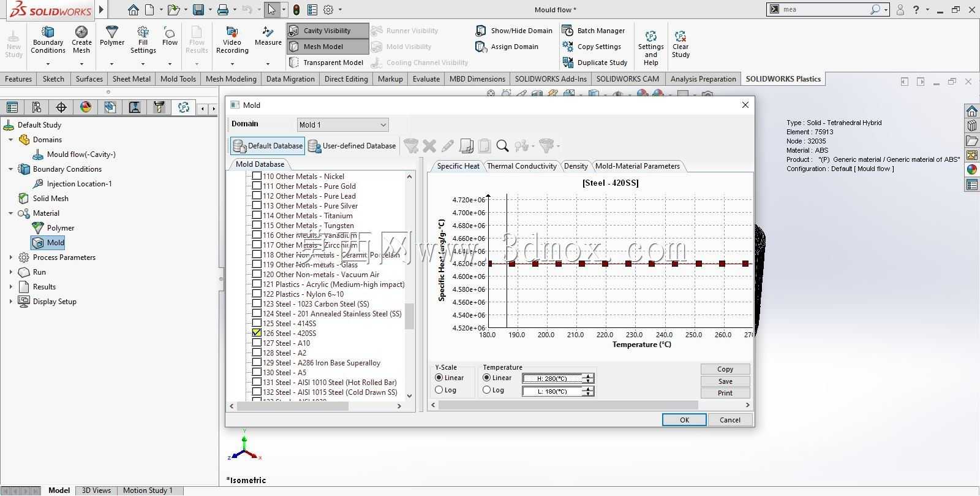Check 127 Steel - A10
Screen dimensions: 980x496
click(x=257, y=343)
